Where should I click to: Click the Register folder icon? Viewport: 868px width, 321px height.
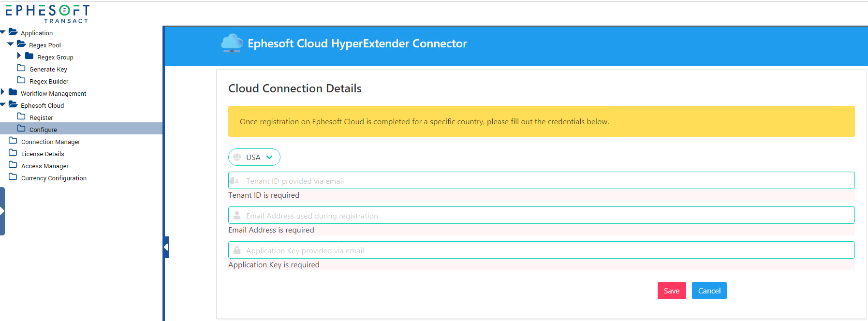(21, 117)
